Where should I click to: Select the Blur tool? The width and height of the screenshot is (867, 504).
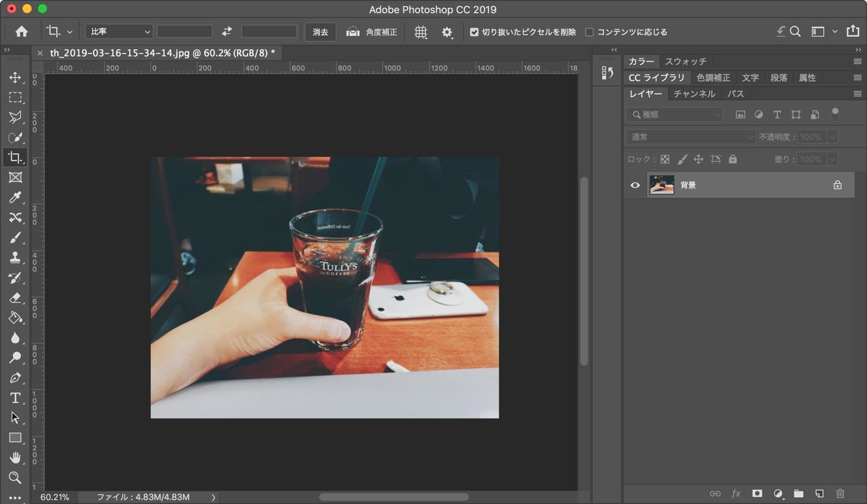pyautogui.click(x=15, y=338)
